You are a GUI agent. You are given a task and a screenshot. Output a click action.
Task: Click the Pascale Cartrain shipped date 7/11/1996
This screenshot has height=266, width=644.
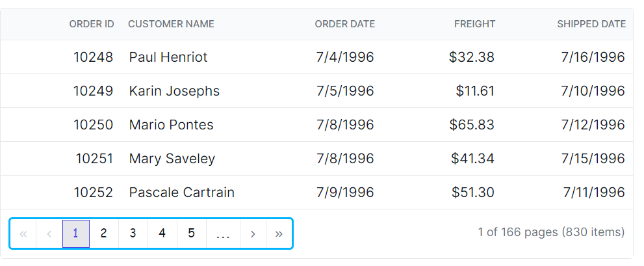pyautogui.click(x=594, y=193)
